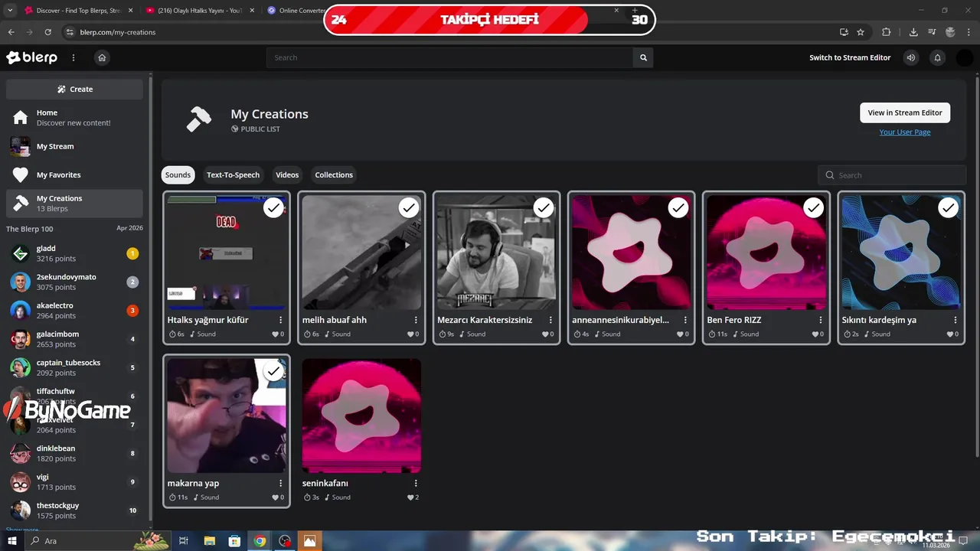Click Switch to Stream Editor
Screen dimensions: 980x551
[850, 57]
